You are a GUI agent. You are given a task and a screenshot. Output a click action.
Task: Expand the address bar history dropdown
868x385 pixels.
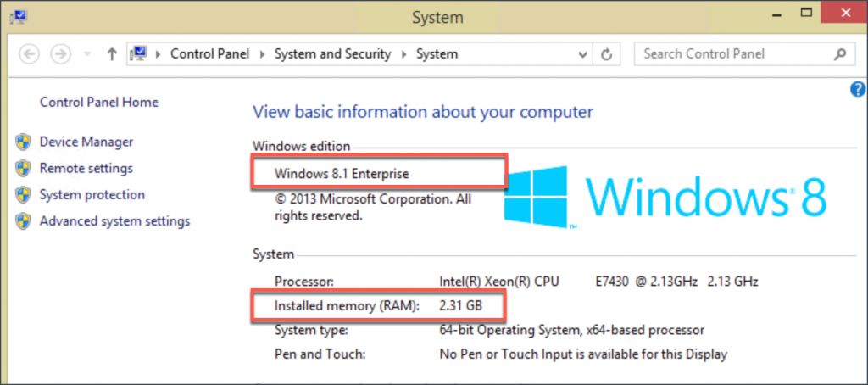point(581,54)
